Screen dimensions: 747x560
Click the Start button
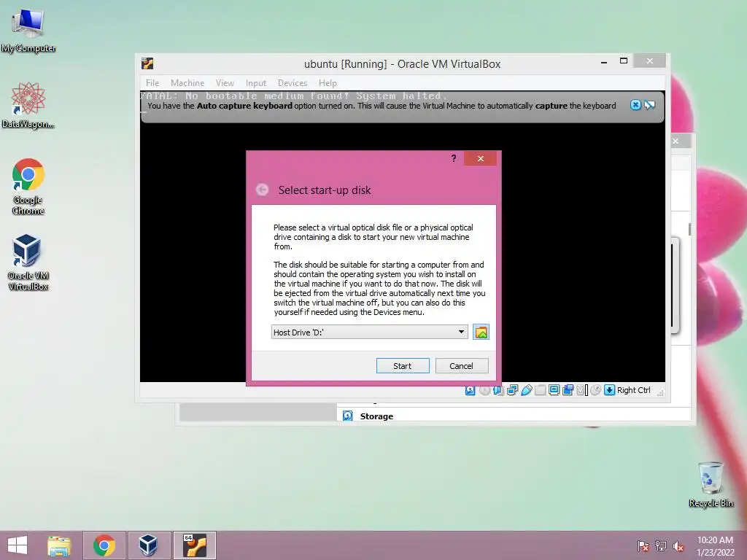point(403,366)
